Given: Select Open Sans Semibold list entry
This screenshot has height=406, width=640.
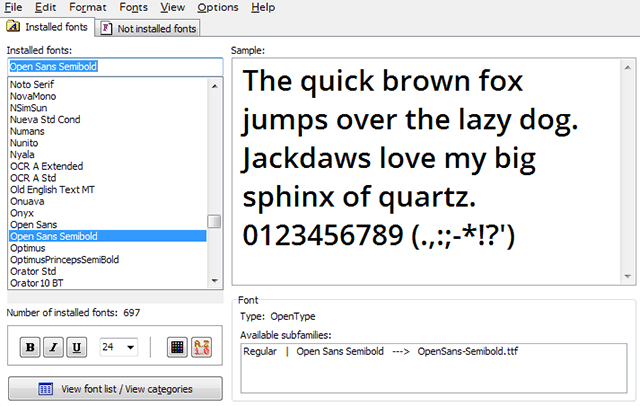Looking at the screenshot, I should [108, 236].
